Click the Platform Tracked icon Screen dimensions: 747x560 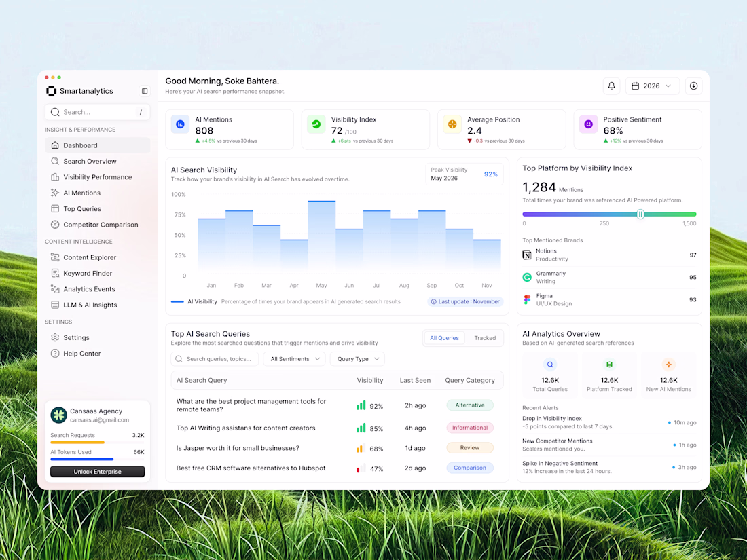(609, 365)
